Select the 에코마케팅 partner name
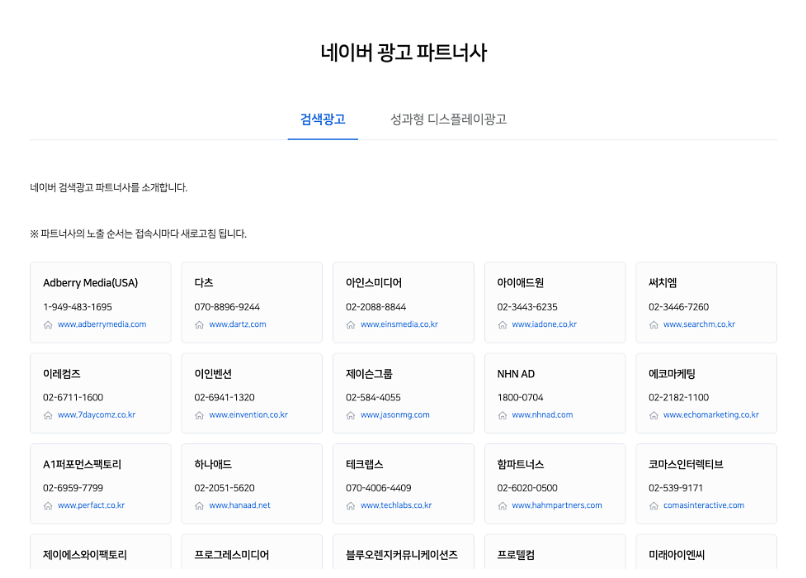Screen dimensions: 806x578 [672, 374]
